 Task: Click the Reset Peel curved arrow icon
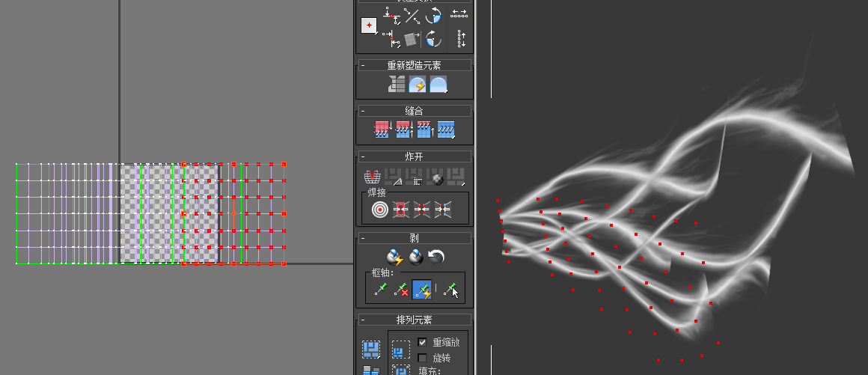point(437,257)
